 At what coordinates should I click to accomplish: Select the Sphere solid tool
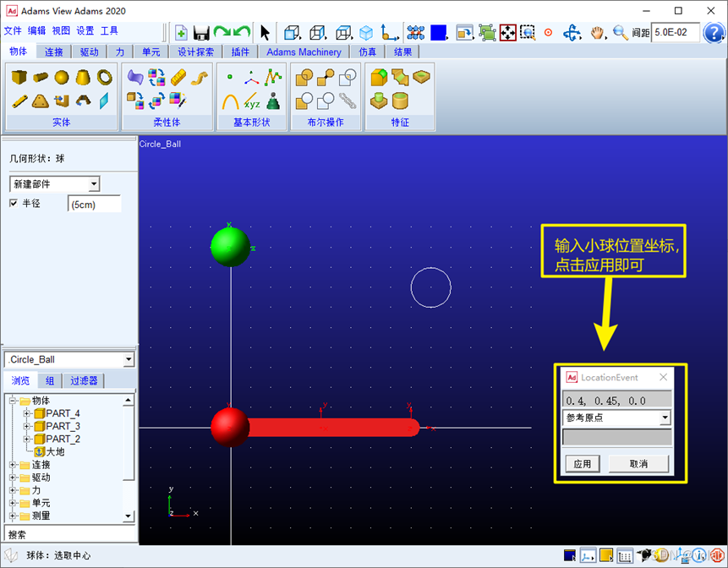coord(61,77)
